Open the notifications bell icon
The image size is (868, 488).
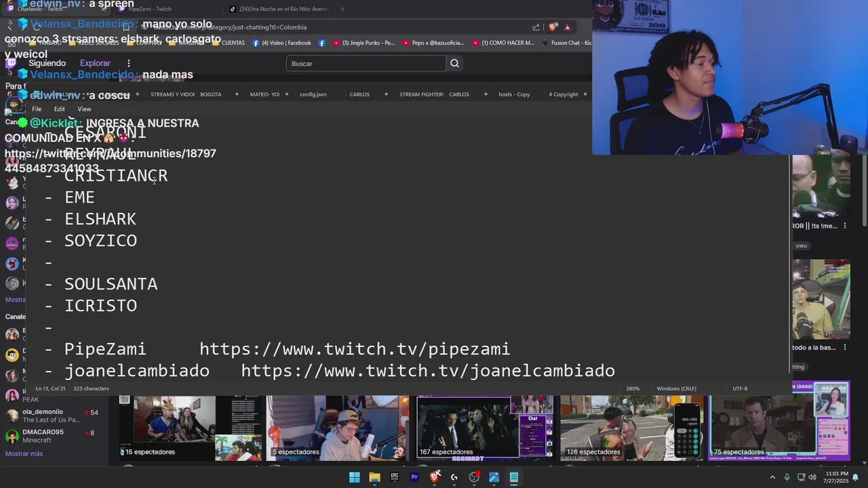click(x=855, y=477)
